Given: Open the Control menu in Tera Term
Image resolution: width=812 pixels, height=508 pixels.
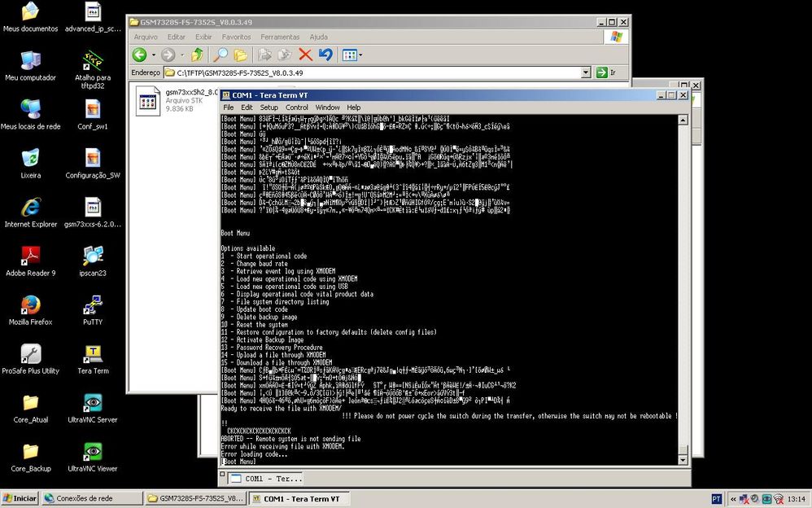Looking at the screenshot, I should pos(296,107).
